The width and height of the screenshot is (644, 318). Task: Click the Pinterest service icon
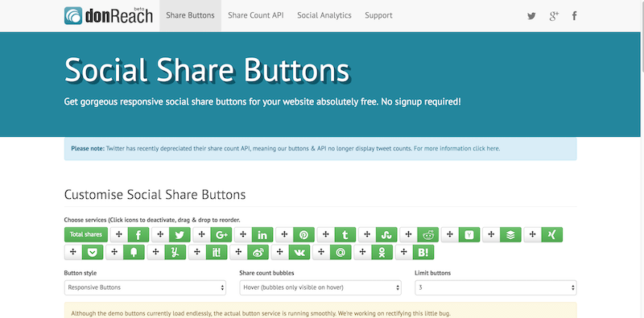pyautogui.click(x=304, y=234)
